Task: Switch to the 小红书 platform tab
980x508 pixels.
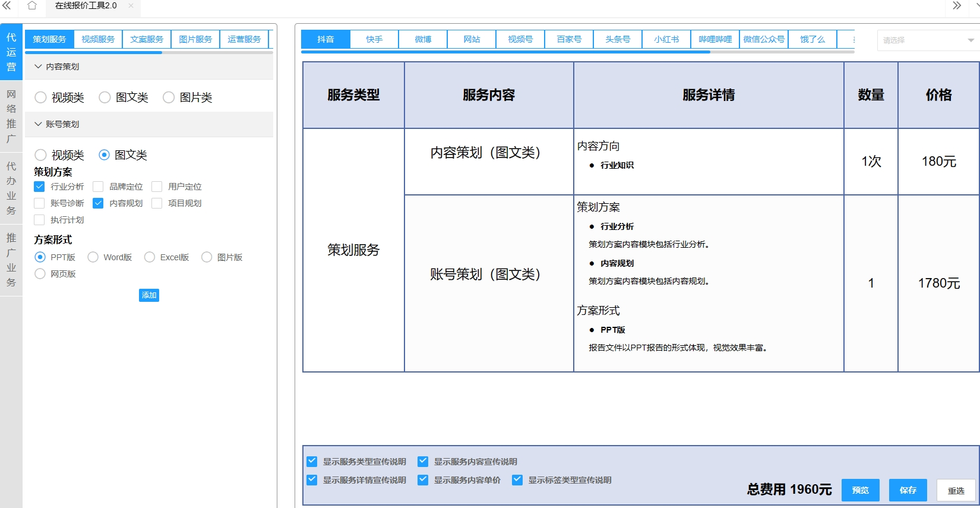Action: click(666, 39)
